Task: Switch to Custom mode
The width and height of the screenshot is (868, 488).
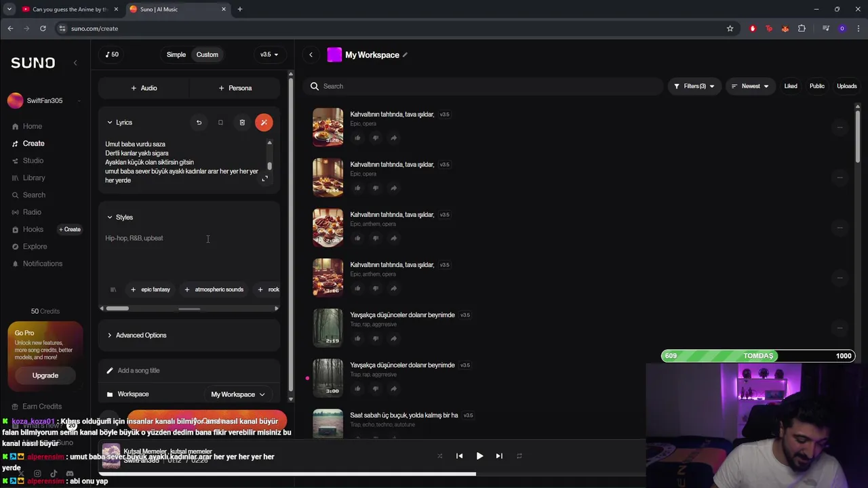Action: (208, 55)
